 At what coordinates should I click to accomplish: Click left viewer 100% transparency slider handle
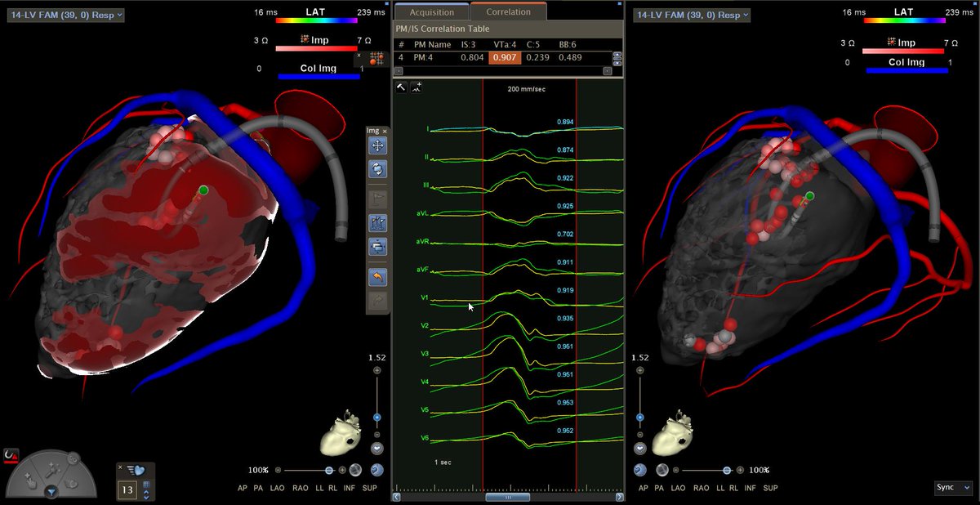click(329, 470)
